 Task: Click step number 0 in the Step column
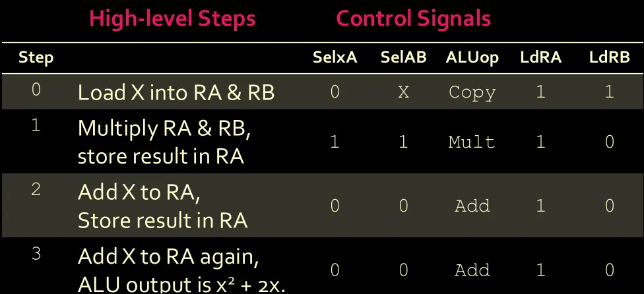(x=36, y=90)
